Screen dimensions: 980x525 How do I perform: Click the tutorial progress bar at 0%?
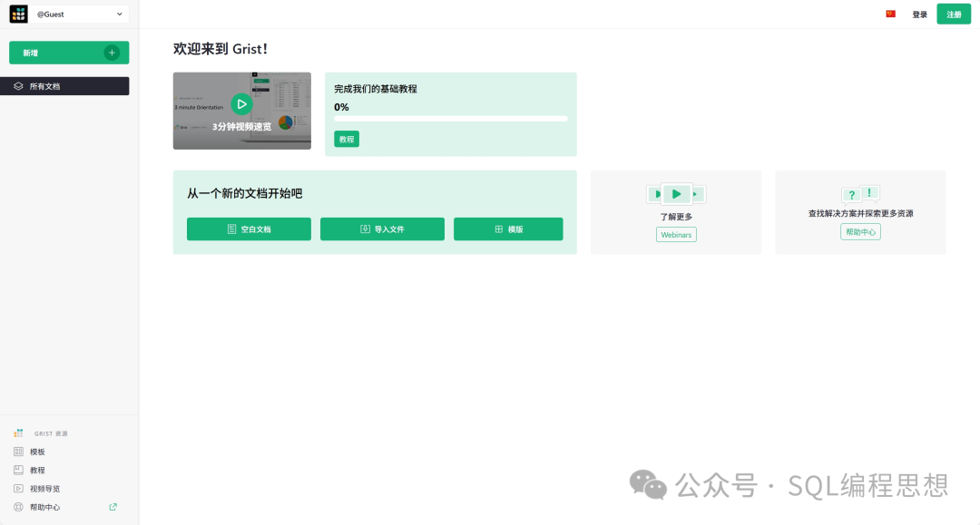tap(450, 119)
